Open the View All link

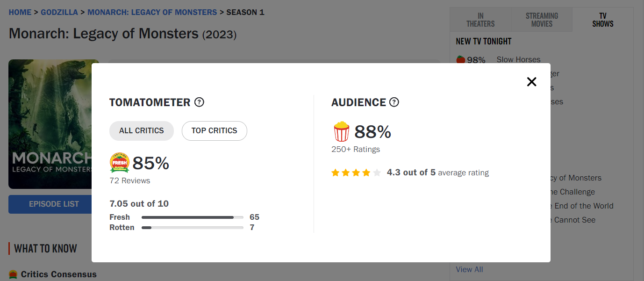pyautogui.click(x=470, y=269)
